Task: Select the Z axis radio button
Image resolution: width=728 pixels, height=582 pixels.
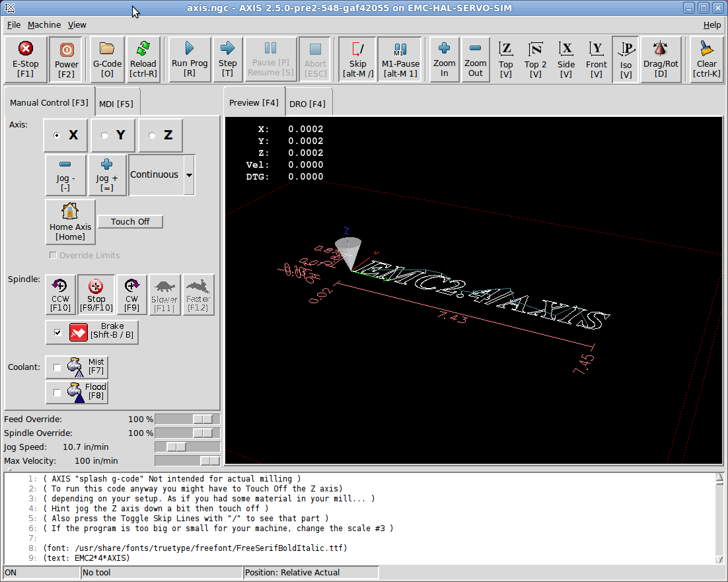Action: 160,135
